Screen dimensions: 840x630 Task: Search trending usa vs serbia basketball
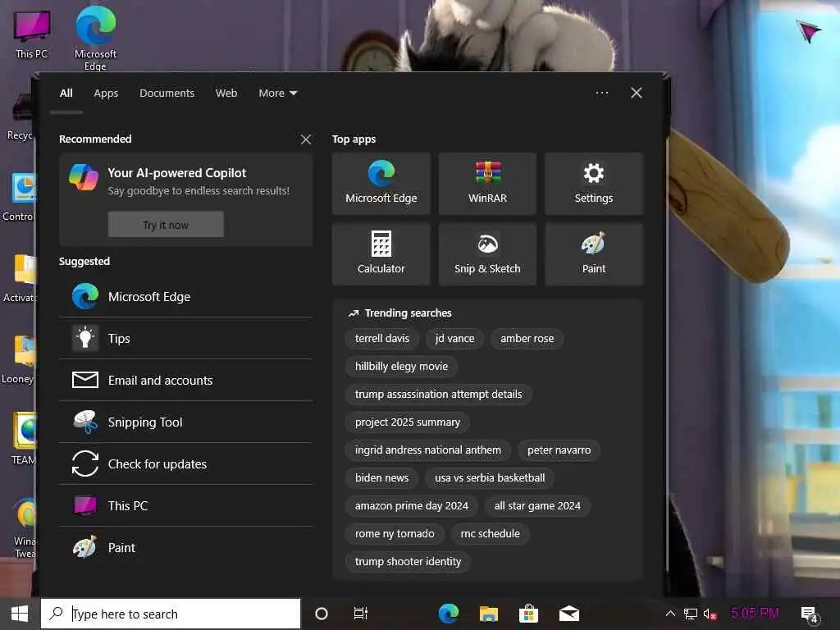pos(490,478)
